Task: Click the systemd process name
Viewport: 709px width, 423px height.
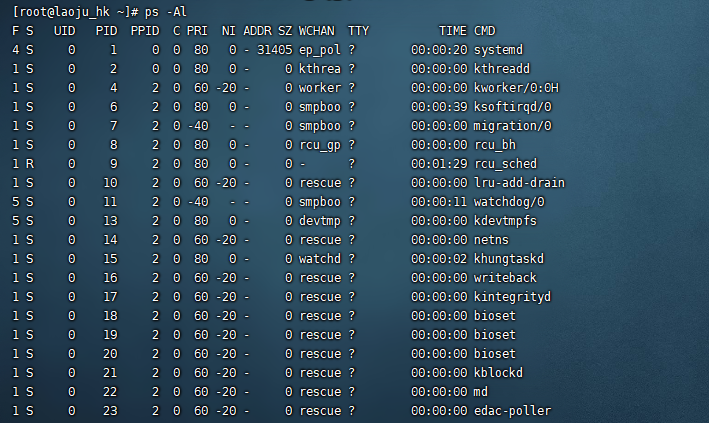Action: [499, 49]
